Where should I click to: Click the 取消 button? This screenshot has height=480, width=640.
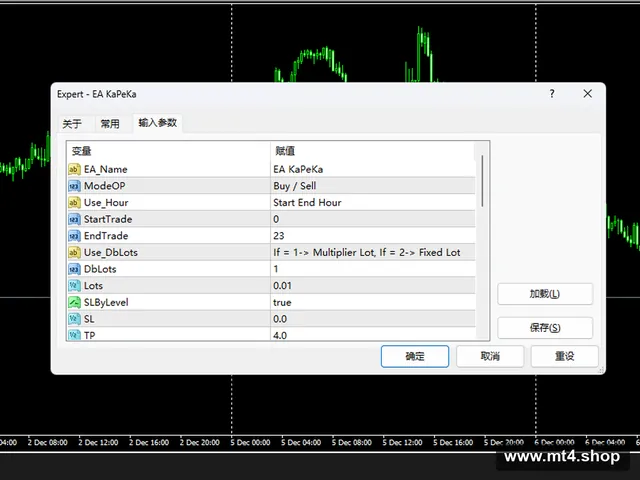tap(490, 356)
